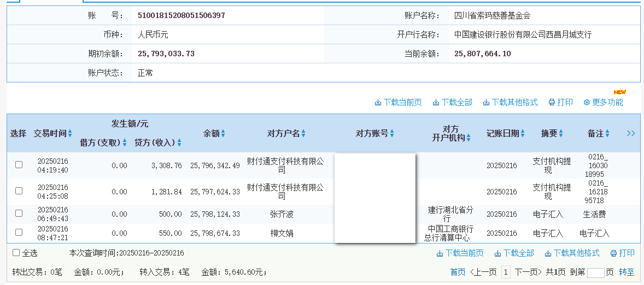The width and height of the screenshot is (644, 285).
Task: Click bottom 下载当前页 link
Action: coord(465,253)
